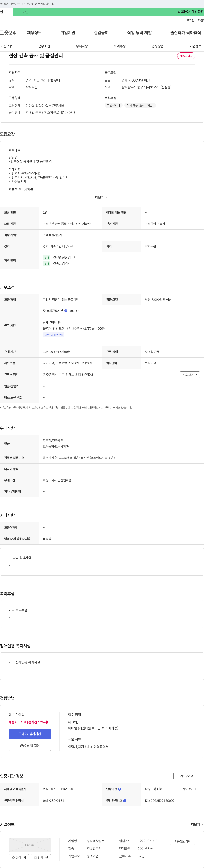Click the 061-280-0181 contact number
The width and height of the screenshot is (204, 868).
tap(53, 801)
